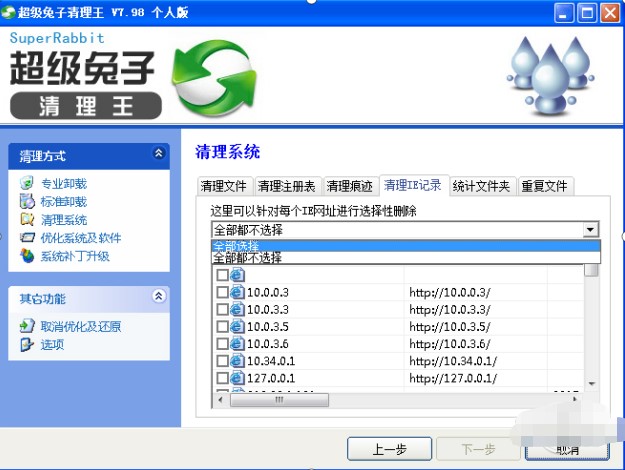The image size is (625, 470).
Task: Click the 优化系统及软件 sidebar icon
Action: (27, 238)
